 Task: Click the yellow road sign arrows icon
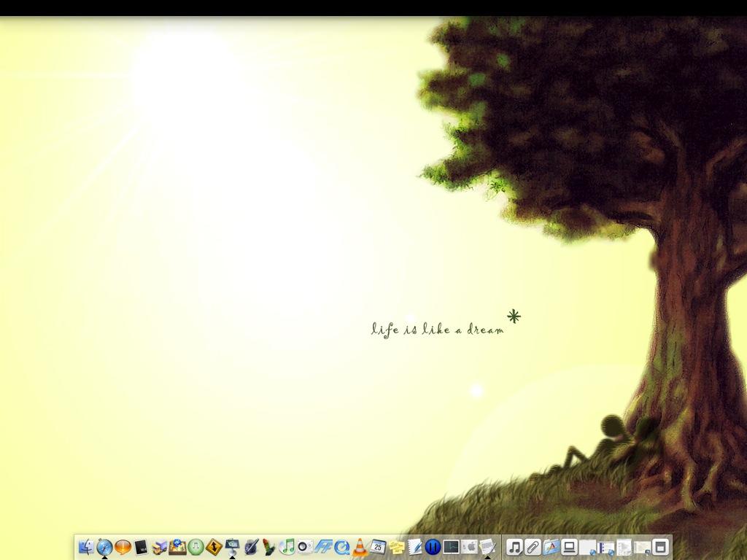(x=214, y=547)
